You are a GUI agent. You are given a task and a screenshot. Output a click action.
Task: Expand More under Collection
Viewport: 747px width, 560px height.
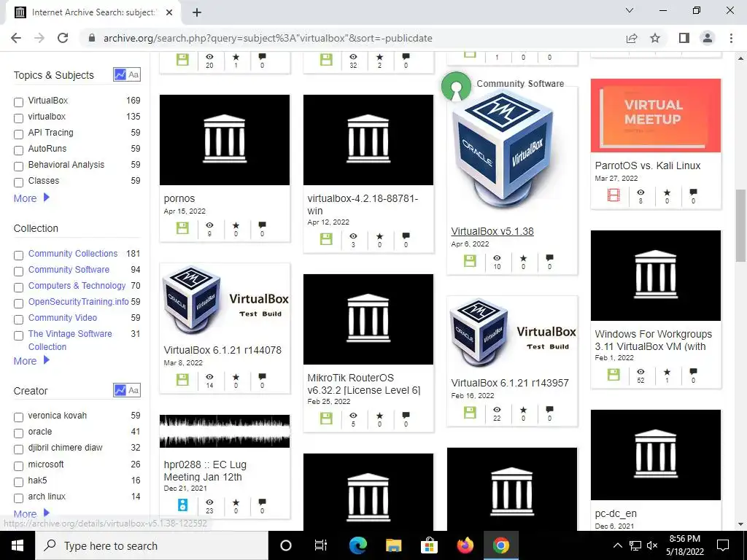(x=31, y=360)
